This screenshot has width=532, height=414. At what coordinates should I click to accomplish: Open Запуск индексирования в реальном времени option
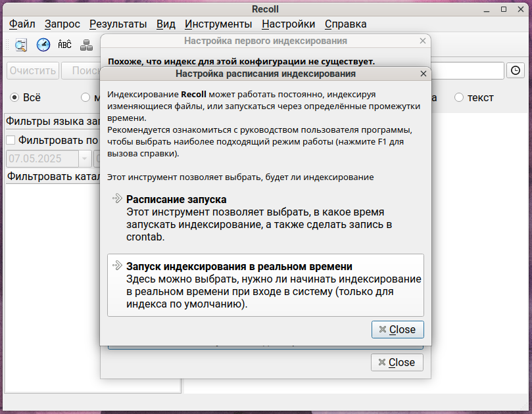tap(265, 285)
